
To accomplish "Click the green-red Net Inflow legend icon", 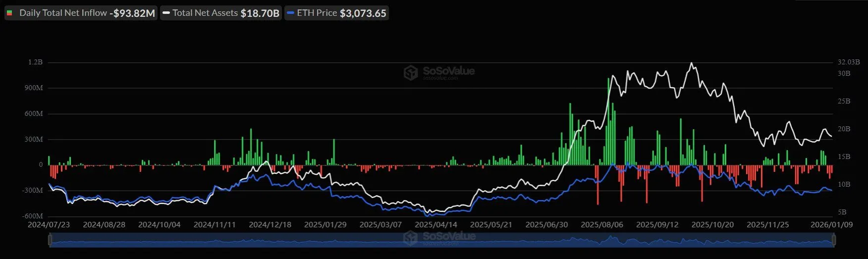I will 9,13.
